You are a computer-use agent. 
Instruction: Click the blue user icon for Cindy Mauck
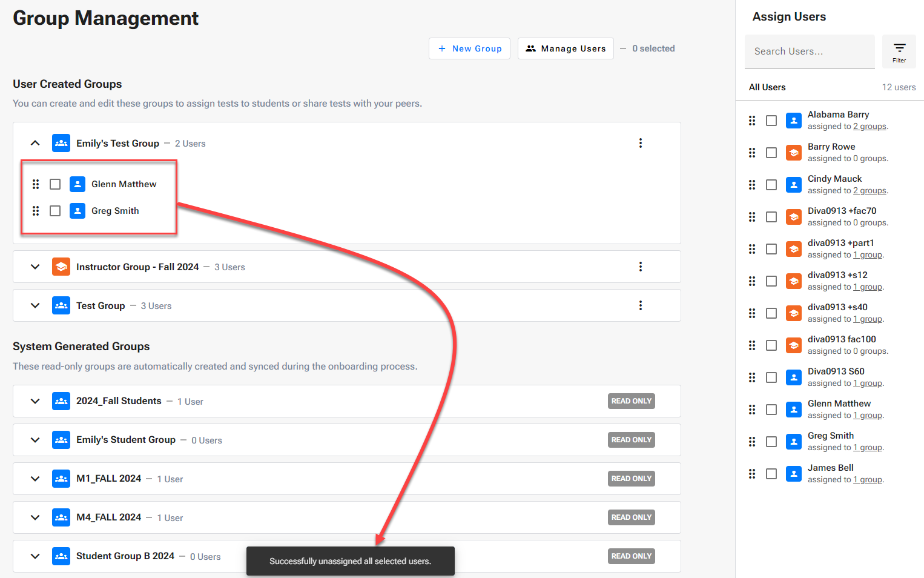(793, 185)
